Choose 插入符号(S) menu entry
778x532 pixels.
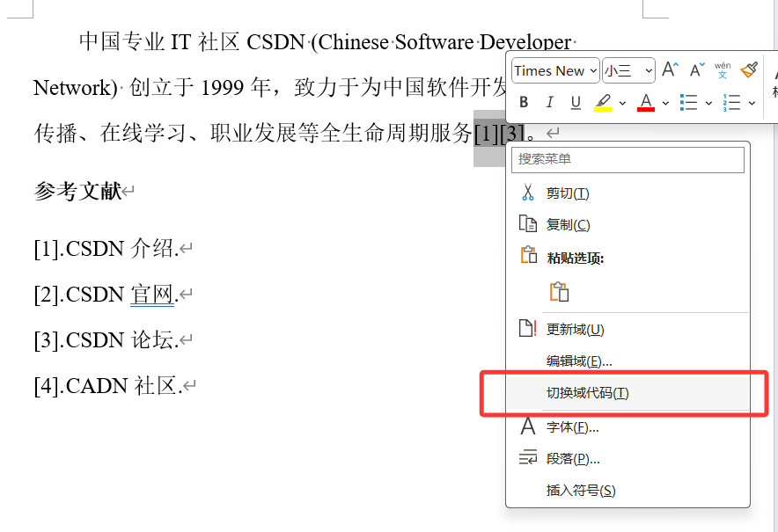click(x=628, y=491)
